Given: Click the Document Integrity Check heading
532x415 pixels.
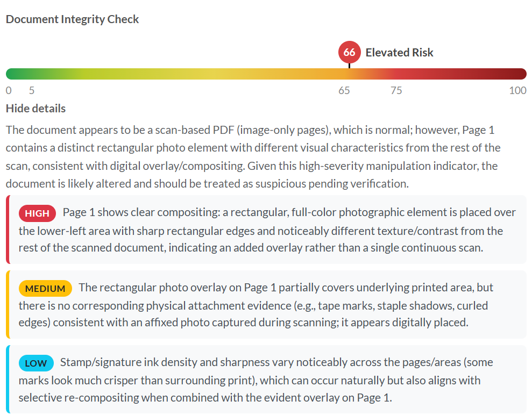Looking at the screenshot, I should click(x=72, y=19).
